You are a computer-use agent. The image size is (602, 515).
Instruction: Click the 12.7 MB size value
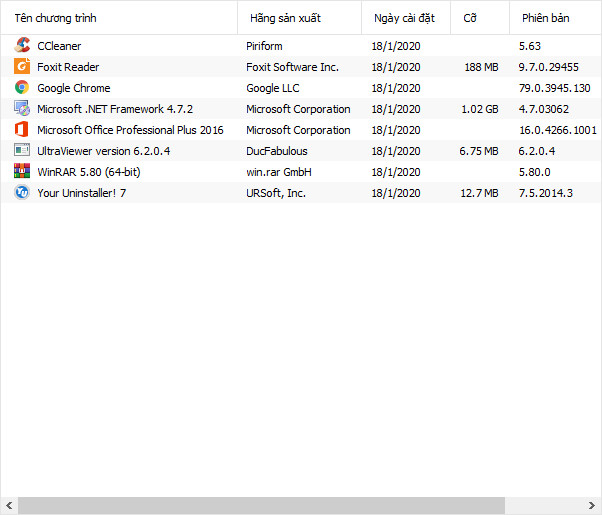point(479,193)
